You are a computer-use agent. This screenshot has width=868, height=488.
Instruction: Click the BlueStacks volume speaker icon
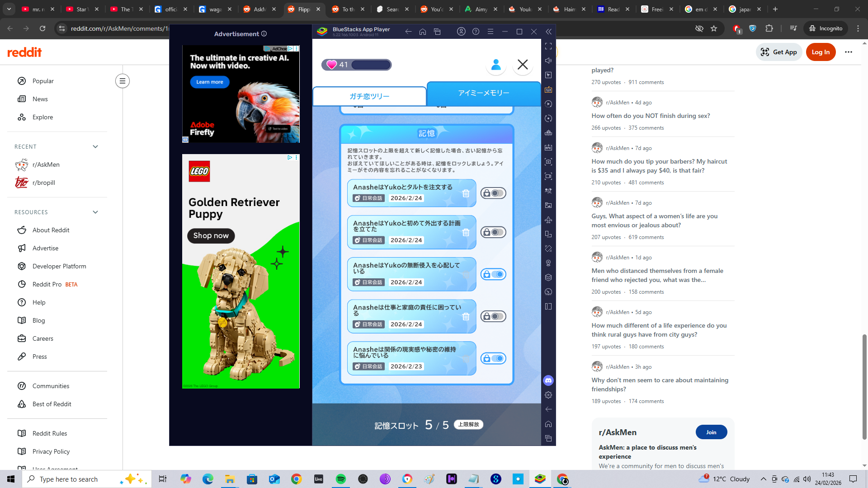point(548,61)
